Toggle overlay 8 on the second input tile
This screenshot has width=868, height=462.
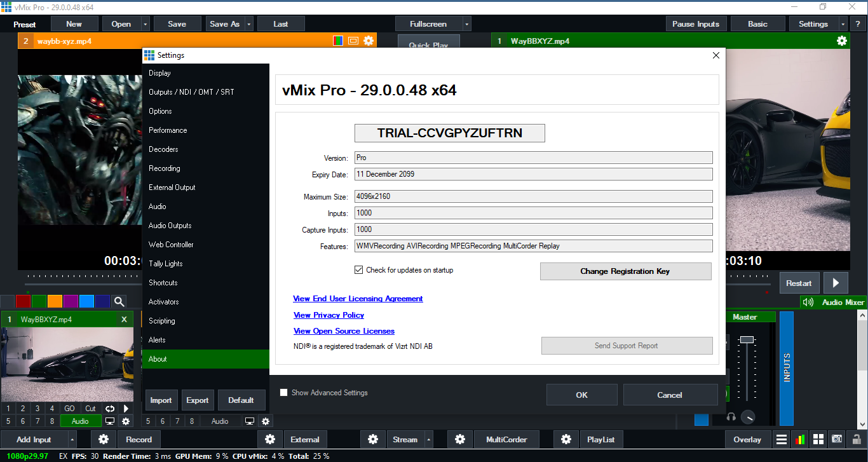tap(191, 421)
